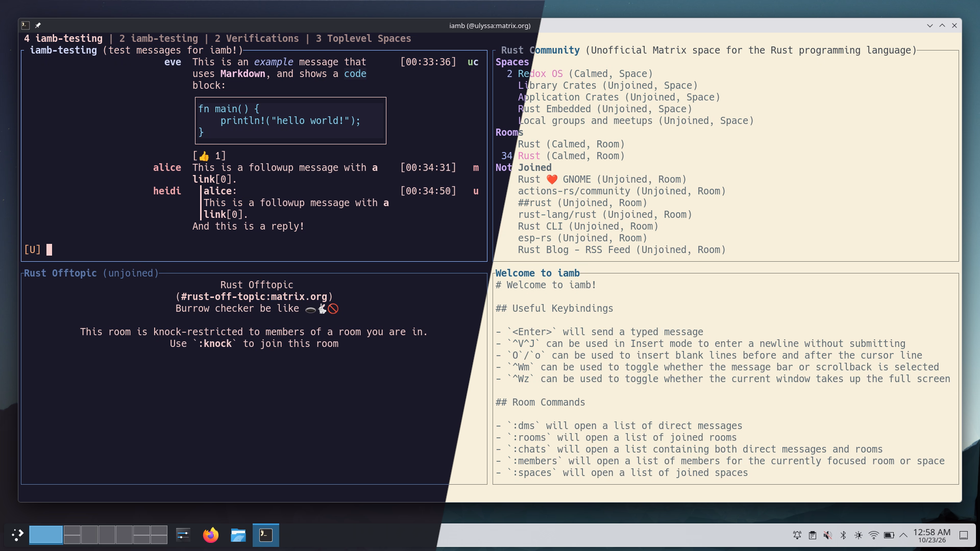Select the 'heidi' sender name

click(167, 191)
